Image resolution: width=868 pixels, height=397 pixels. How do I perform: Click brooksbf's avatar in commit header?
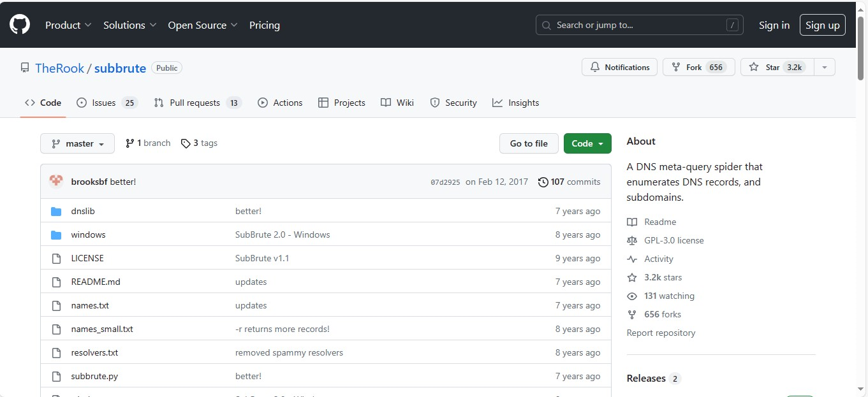tap(56, 182)
